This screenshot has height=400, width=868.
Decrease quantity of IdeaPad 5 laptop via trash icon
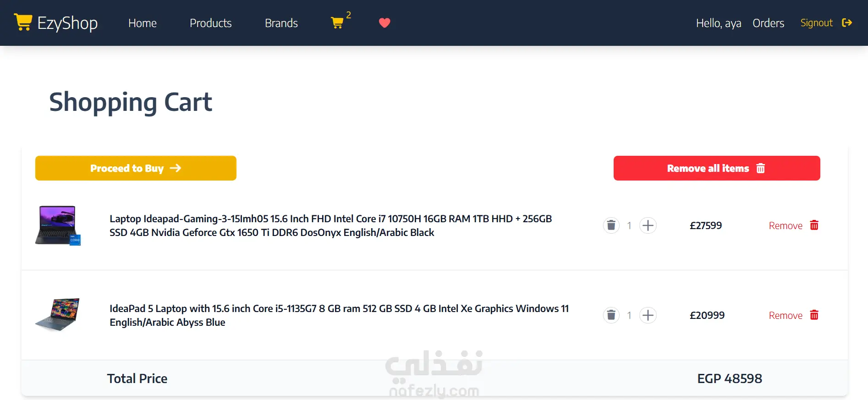click(x=611, y=315)
